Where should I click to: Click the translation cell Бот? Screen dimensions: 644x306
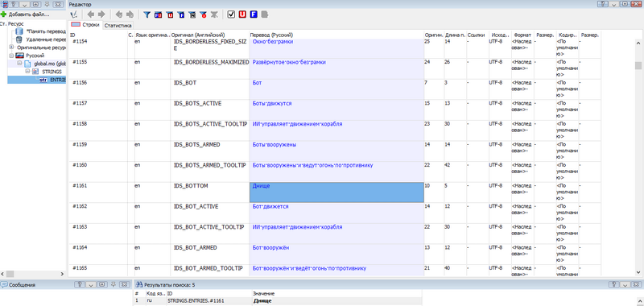[336, 89]
